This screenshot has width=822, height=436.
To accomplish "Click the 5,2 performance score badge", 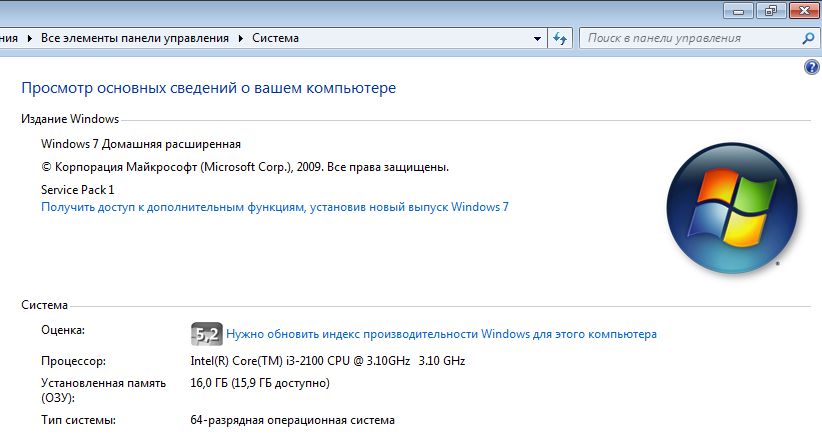I will [205, 333].
